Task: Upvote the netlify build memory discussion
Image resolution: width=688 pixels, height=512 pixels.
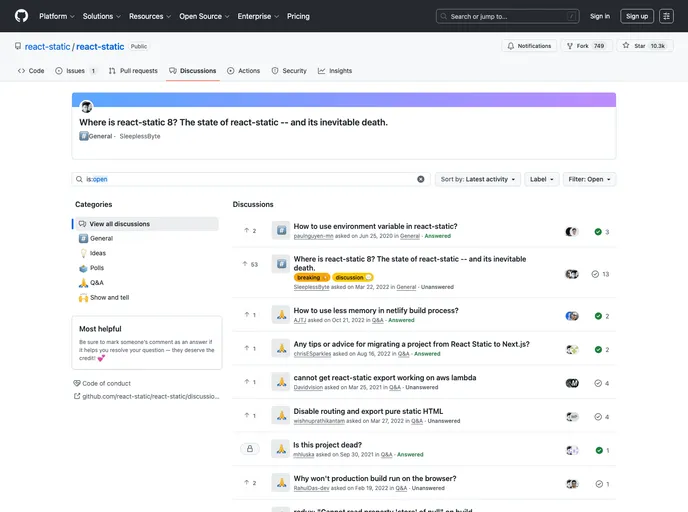Action: click(x=250, y=315)
